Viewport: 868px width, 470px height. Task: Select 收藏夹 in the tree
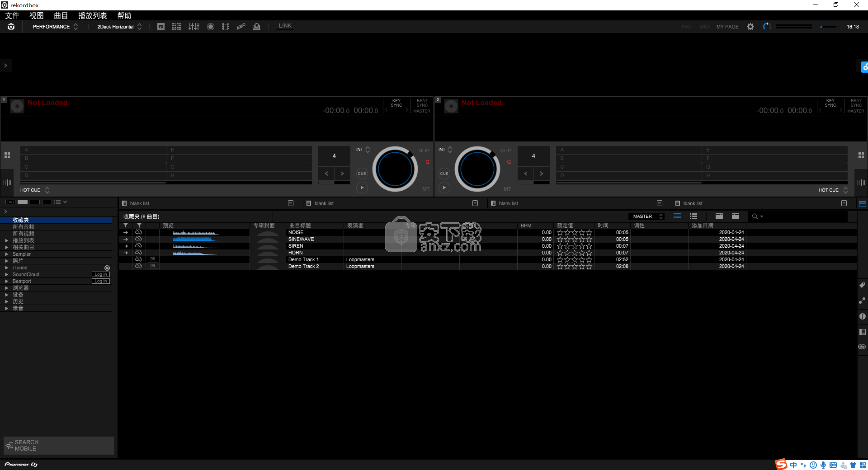click(56, 221)
